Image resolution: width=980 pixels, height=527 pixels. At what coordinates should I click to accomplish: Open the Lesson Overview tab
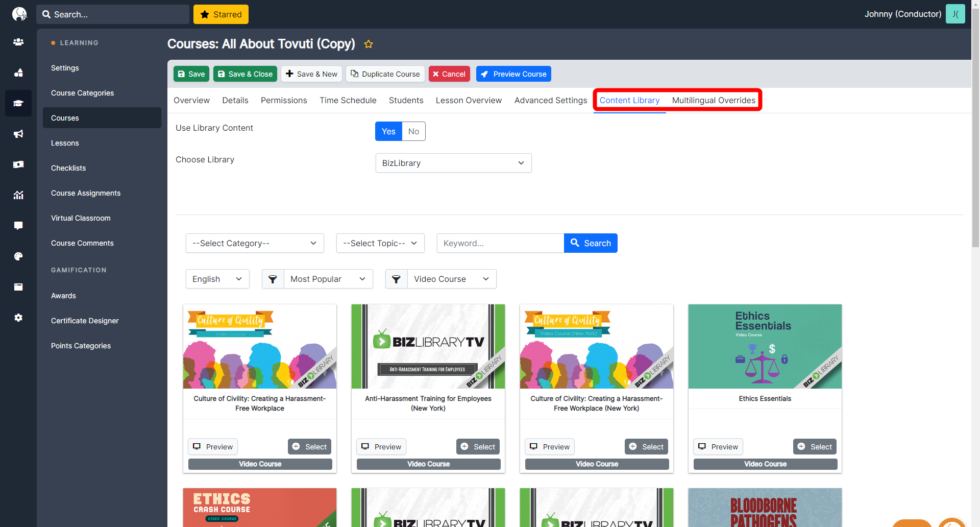coord(469,100)
